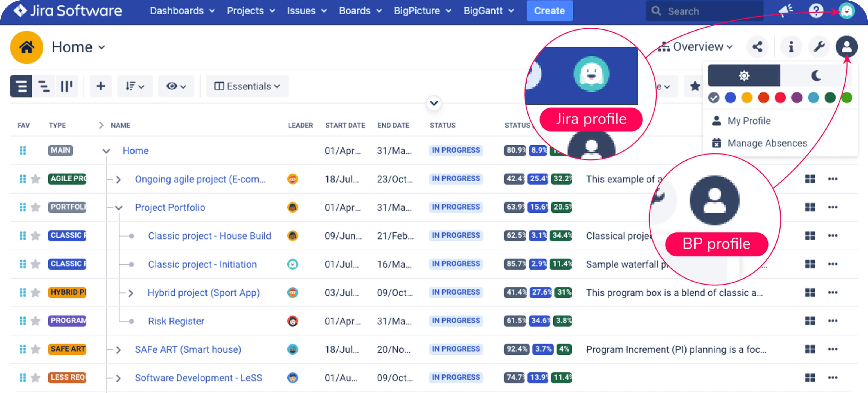The image size is (868, 393).
Task: Click the round down-chevron collapse toolbar button
Action: (x=434, y=103)
